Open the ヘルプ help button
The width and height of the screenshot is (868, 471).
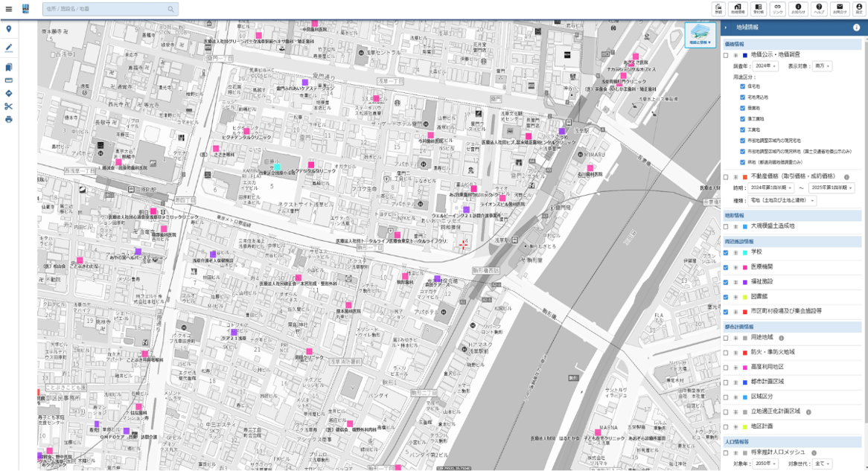tap(819, 9)
